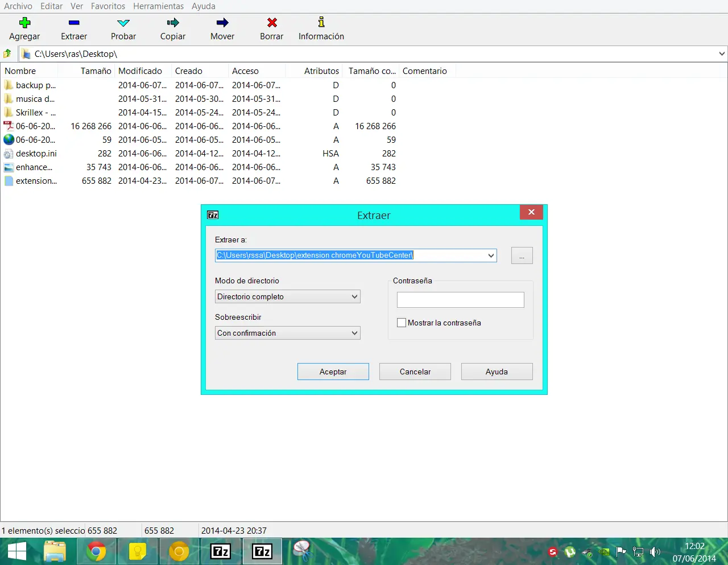Open the Ayuda menu
Screen dimensions: 728x565
click(204, 6)
